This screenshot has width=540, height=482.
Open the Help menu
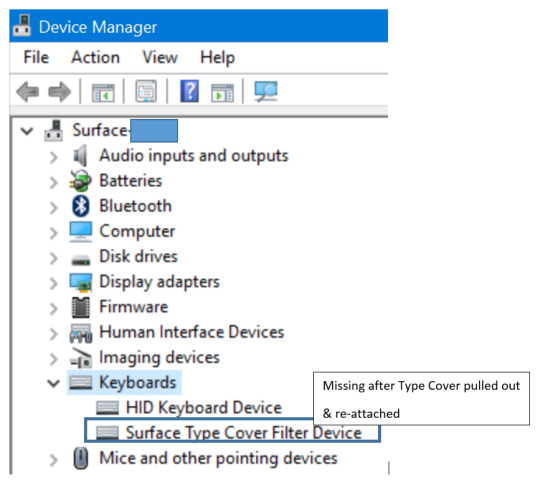point(218,58)
